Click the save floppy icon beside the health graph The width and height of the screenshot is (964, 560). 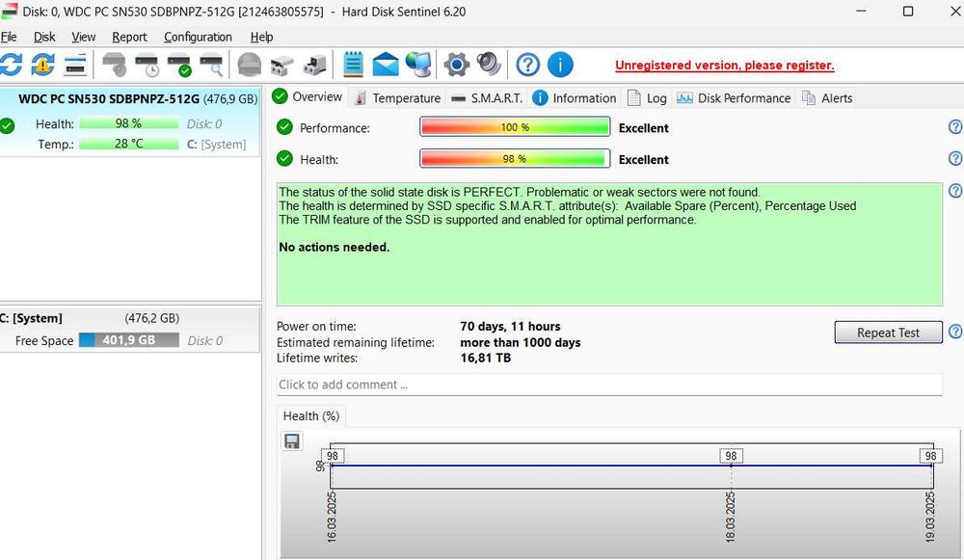pos(292,440)
